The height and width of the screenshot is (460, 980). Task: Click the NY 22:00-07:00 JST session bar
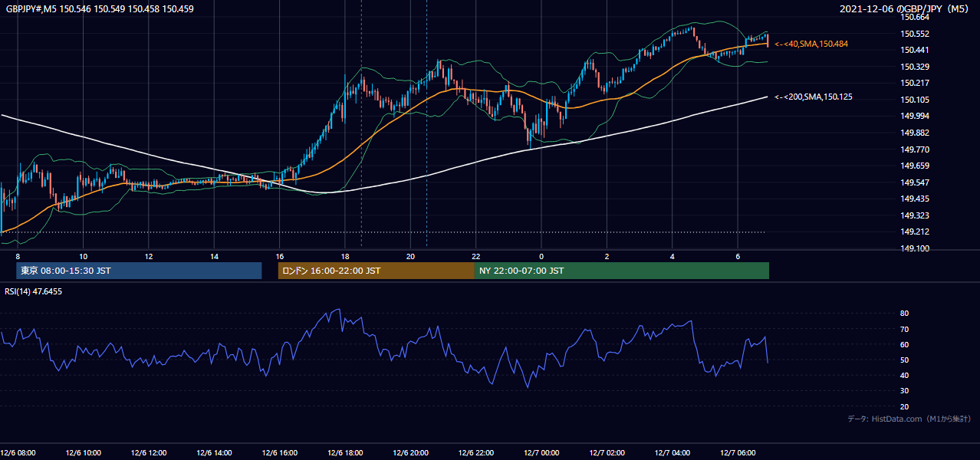click(x=621, y=271)
